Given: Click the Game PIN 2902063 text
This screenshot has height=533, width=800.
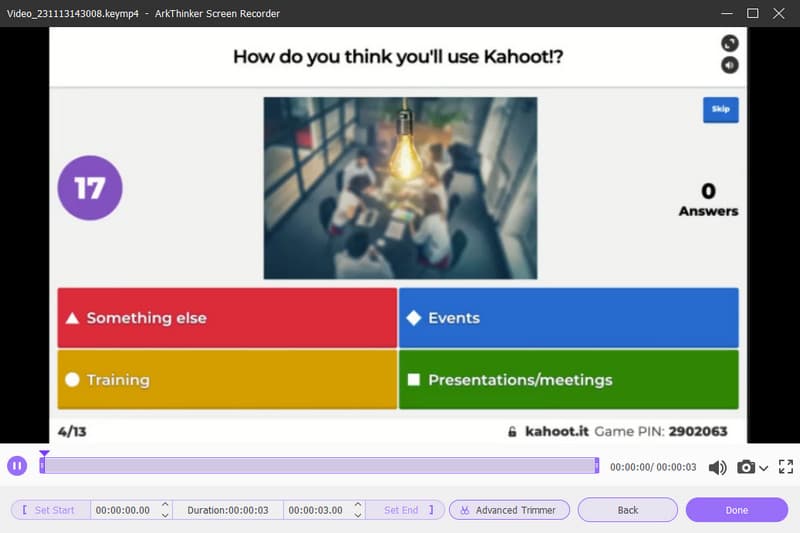Looking at the screenshot, I should (661, 432).
